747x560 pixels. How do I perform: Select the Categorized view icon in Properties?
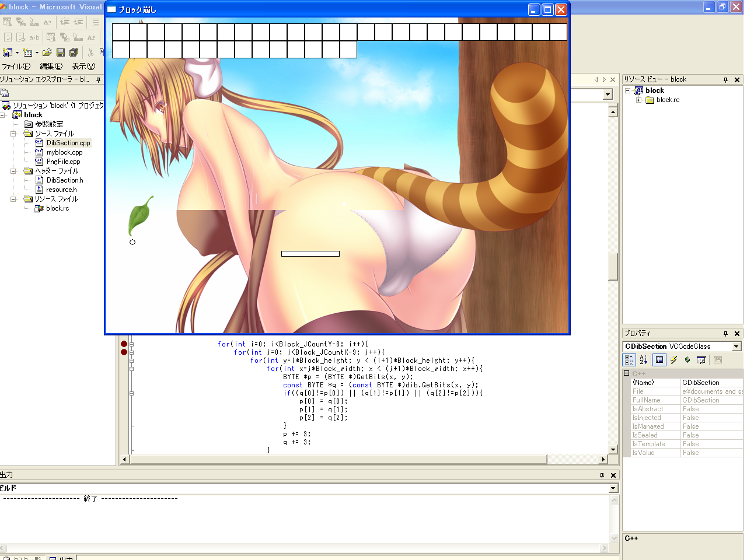629,360
